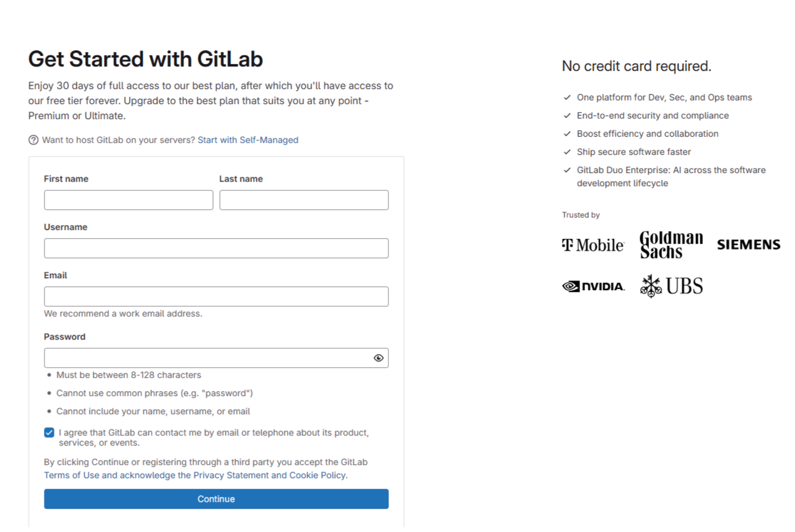Screen dimensions: 795x532
Task: Click the checkmark beside Ship secure software faster
Action: (567, 152)
